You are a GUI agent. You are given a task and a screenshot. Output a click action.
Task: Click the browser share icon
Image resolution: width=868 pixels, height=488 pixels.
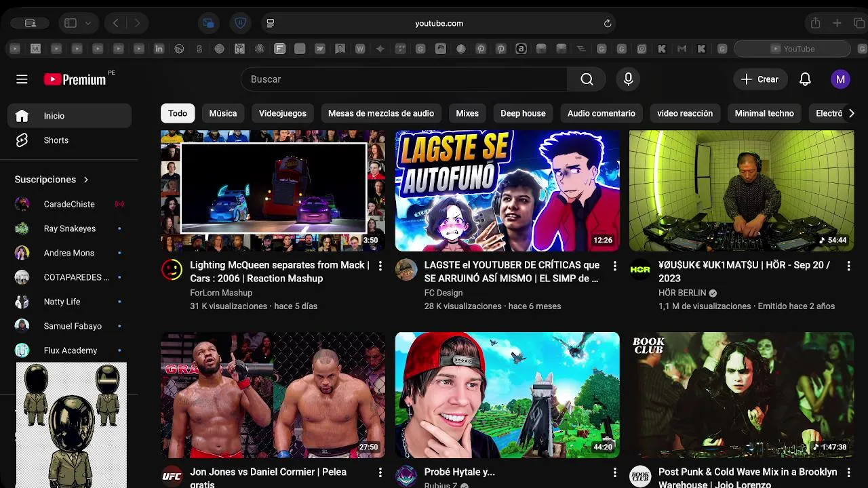(x=815, y=23)
